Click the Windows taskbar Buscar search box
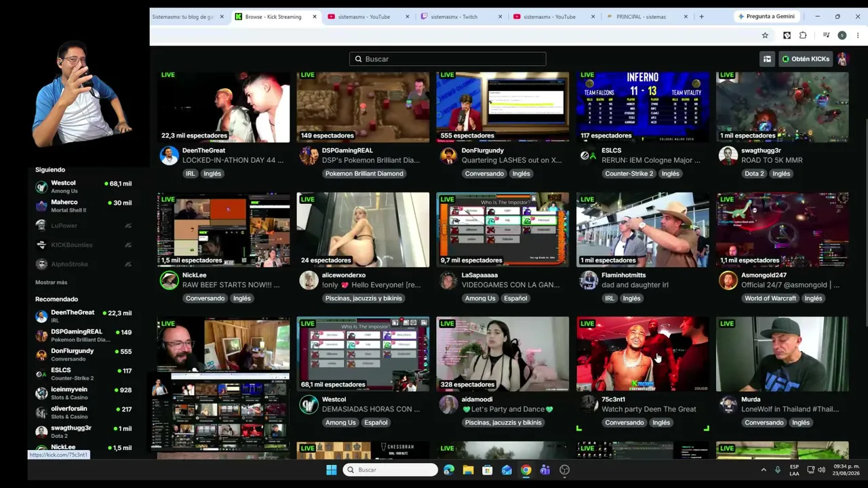 (390, 470)
